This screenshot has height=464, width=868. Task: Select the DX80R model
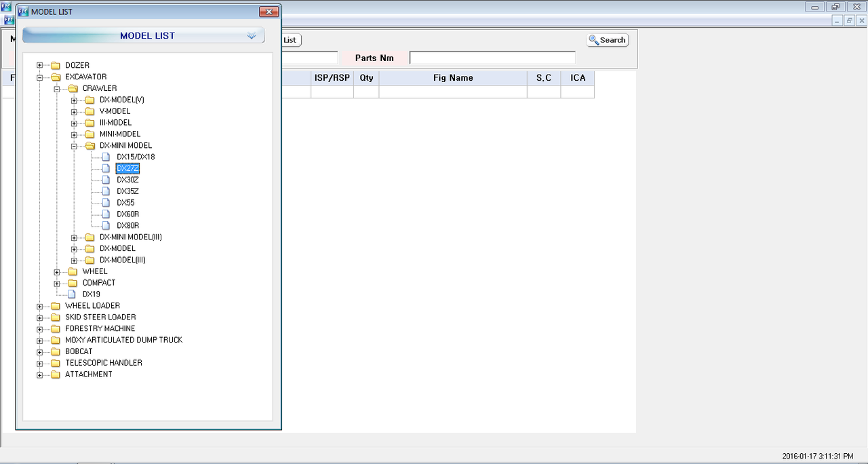(127, 226)
